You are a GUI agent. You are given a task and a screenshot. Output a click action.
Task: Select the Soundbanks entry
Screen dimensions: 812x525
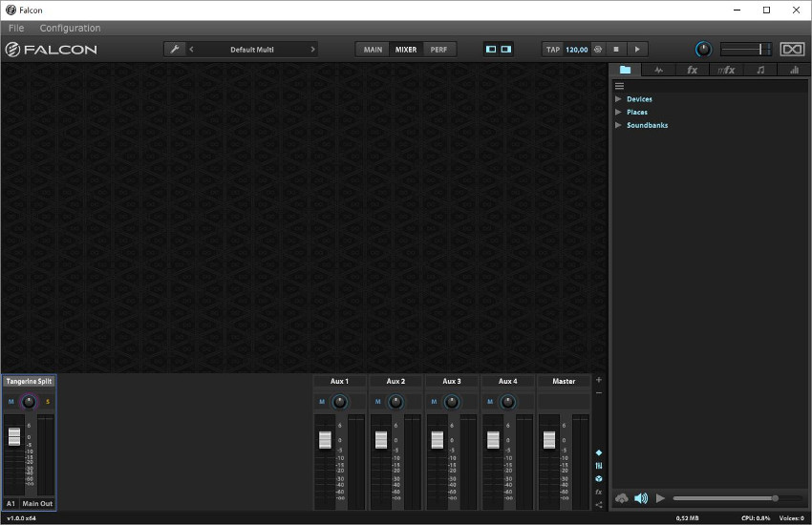(x=647, y=125)
